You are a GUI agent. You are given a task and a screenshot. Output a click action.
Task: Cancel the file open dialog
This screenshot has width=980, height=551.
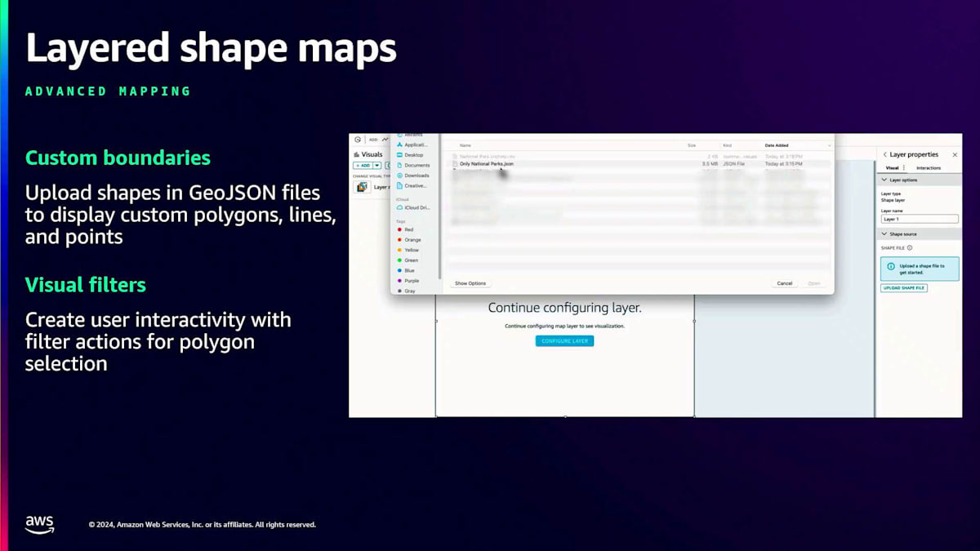(x=784, y=283)
